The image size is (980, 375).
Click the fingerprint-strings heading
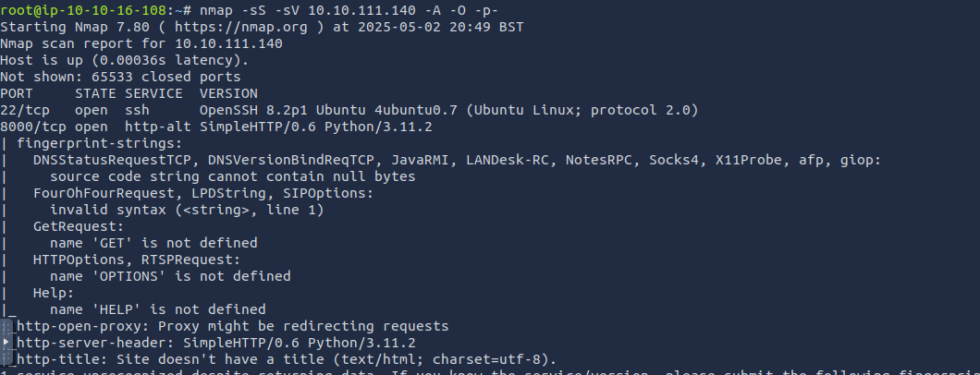point(95,143)
